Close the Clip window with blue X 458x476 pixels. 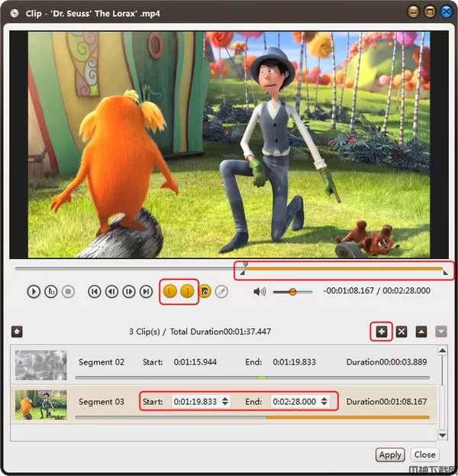pyautogui.click(x=447, y=12)
